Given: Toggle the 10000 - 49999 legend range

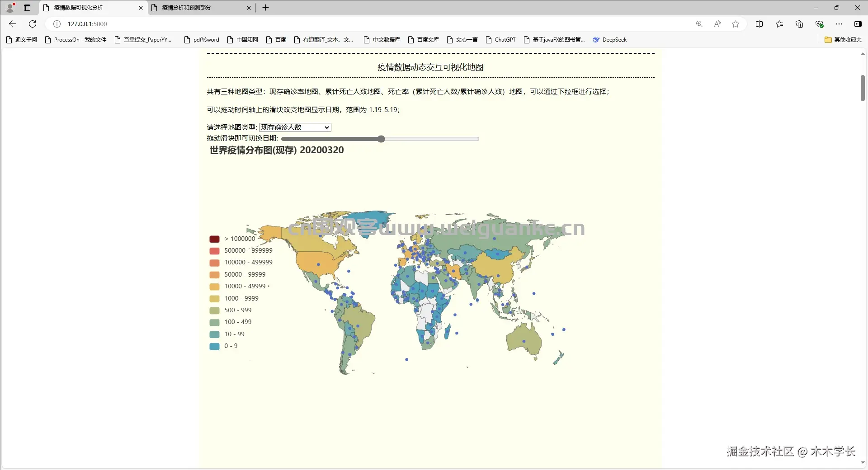Looking at the screenshot, I should tap(237, 286).
